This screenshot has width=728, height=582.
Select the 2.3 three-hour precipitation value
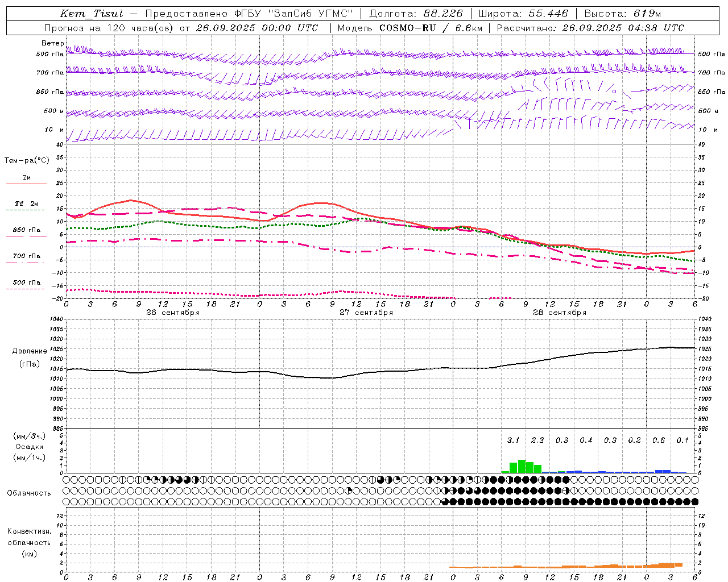tap(537, 440)
